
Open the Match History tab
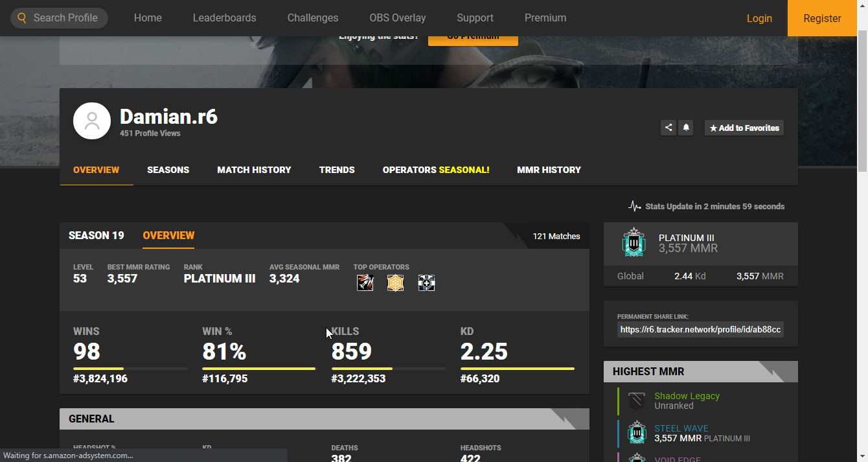(x=254, y=170)
